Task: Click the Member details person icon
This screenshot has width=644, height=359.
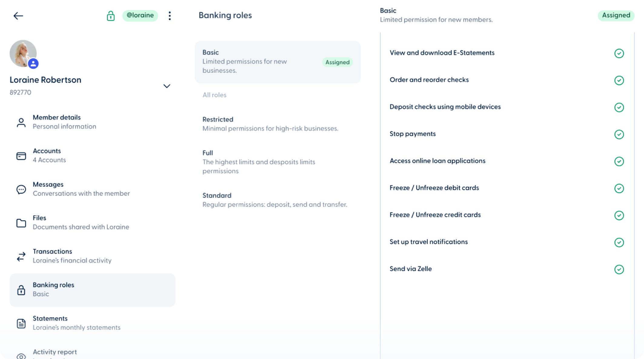Action: 21,122
